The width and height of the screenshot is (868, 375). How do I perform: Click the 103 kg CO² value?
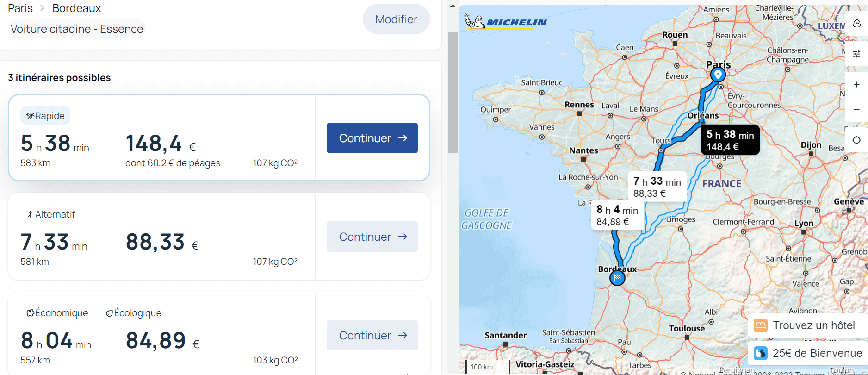pyautogui.click(x=275, y=360)
